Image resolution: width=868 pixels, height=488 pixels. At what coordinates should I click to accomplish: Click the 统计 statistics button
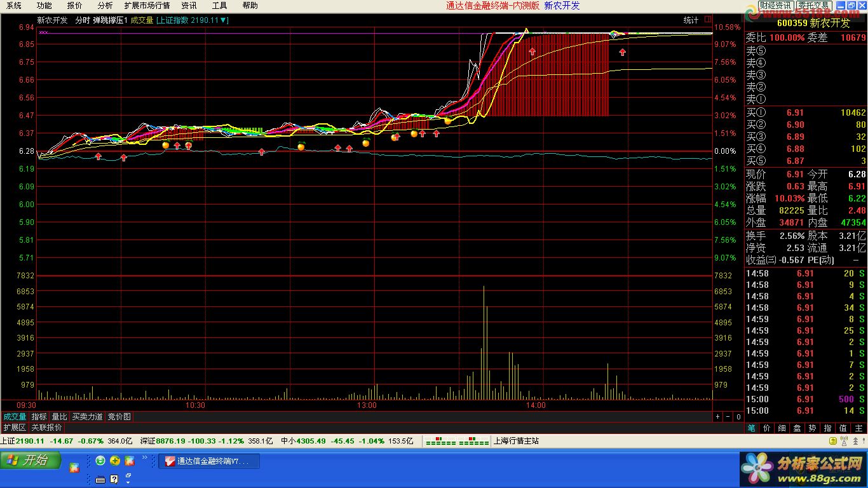[691, 20]
